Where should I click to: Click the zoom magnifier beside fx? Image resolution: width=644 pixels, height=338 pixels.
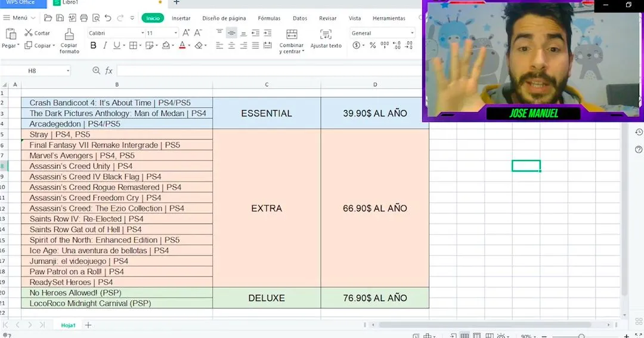pos(96,70)
